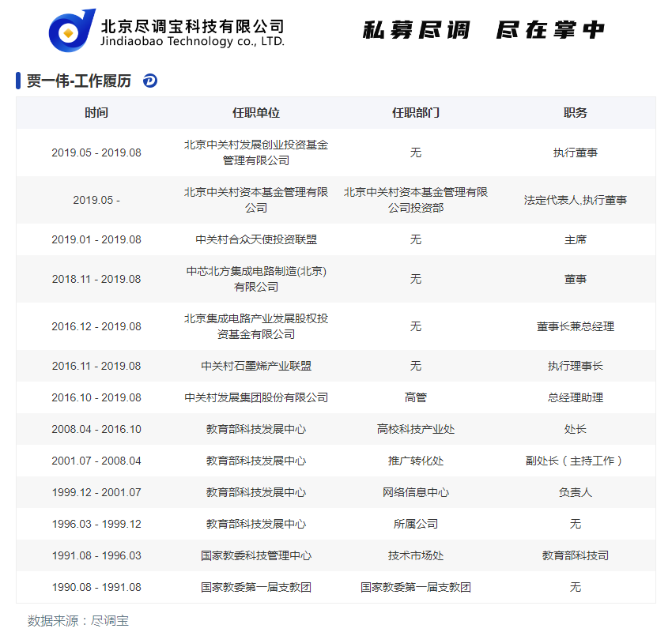Select the 2016.10 - 2019.08 date cell
Screen dimensions: 672x636
click(96, 397)
